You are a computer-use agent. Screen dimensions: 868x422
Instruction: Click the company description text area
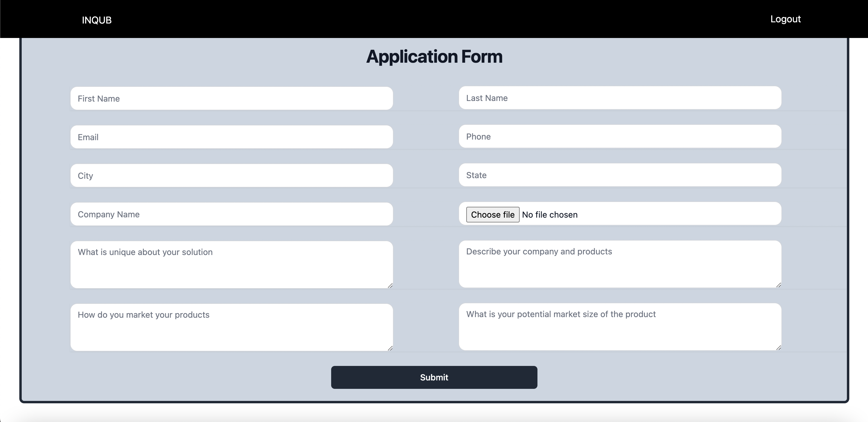[620, 264]
